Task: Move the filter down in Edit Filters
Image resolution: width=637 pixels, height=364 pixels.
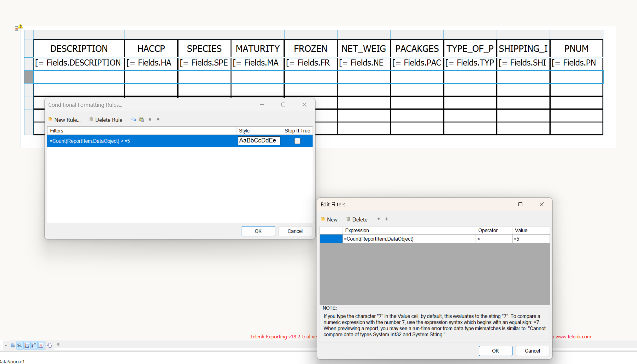Action: [x=386, y=219]
